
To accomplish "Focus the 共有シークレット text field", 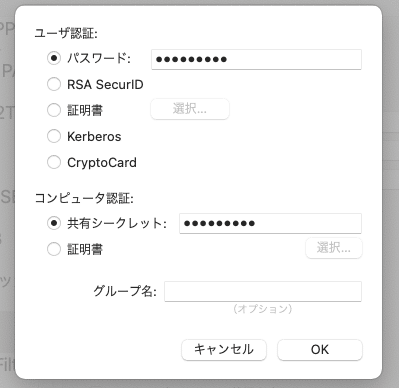I will click(270, 223).
